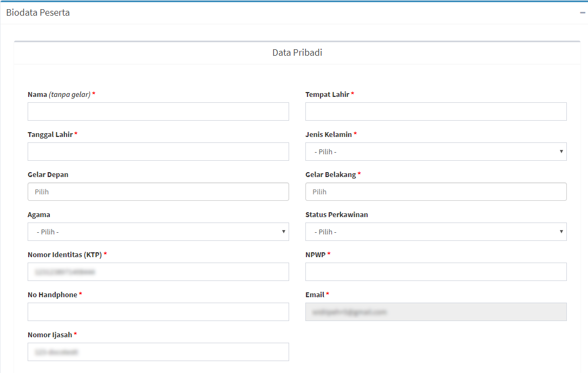
Task: Open the Gelar Depan selection box
Action: pyautogui.click(x=158, y=192)
